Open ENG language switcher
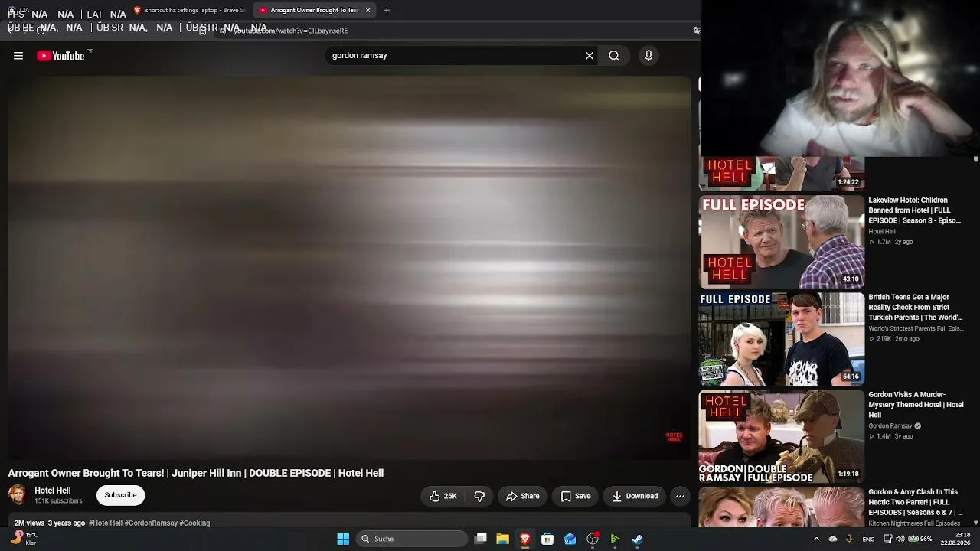The width and height of the screenshot is (980, 551). 868,539
